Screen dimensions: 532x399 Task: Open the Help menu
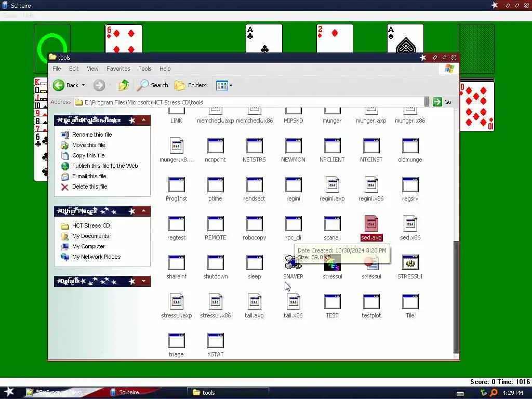click(x=165, y=69)
